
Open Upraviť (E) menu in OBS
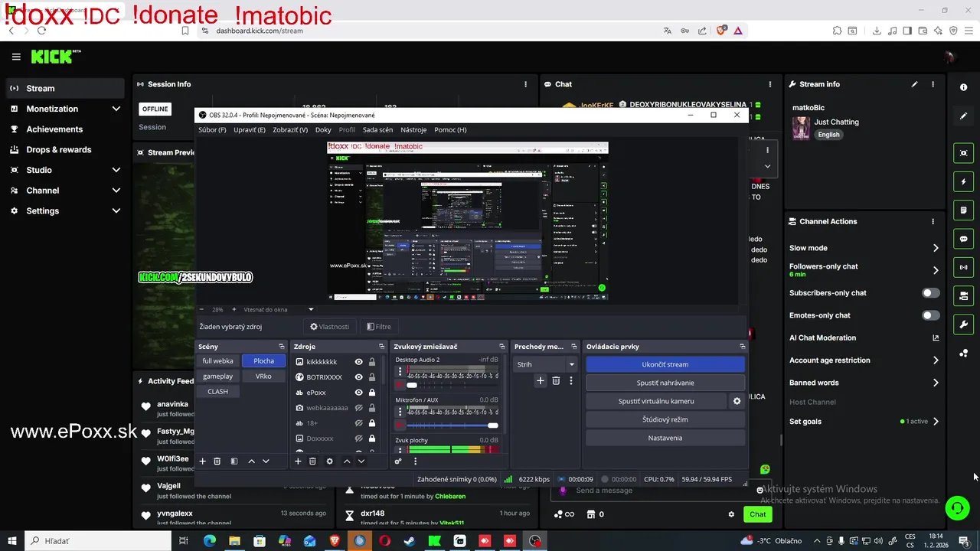click(x=250, y=130)
